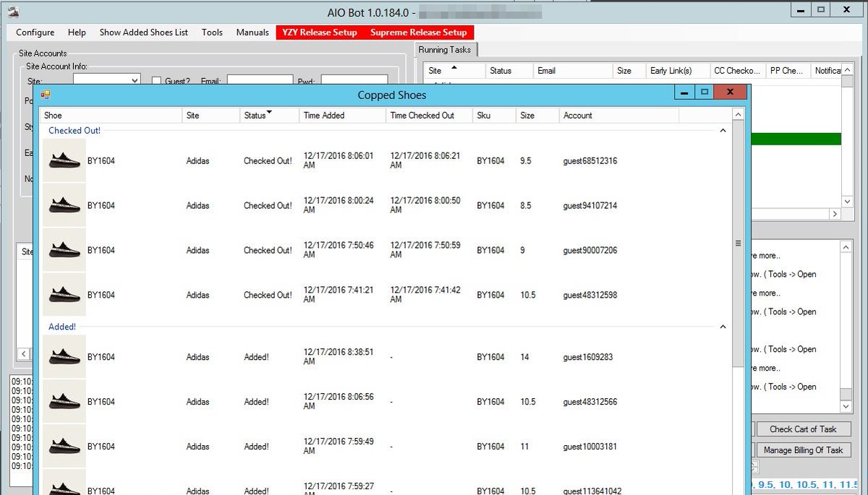Open the Help menu
This screenshot has height=495, width=868.
coord(77,32)
